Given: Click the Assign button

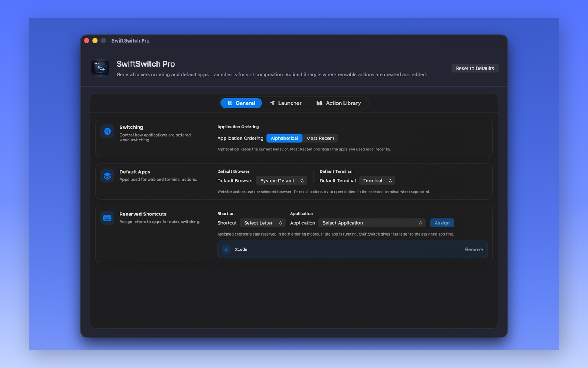Looking at the screenshot, I should (442, 223).
